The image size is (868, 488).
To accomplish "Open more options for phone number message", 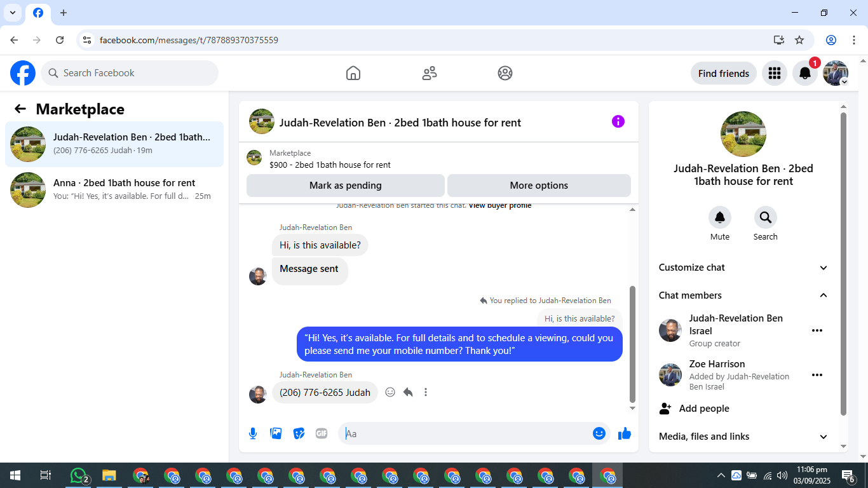I will point(426,392).
